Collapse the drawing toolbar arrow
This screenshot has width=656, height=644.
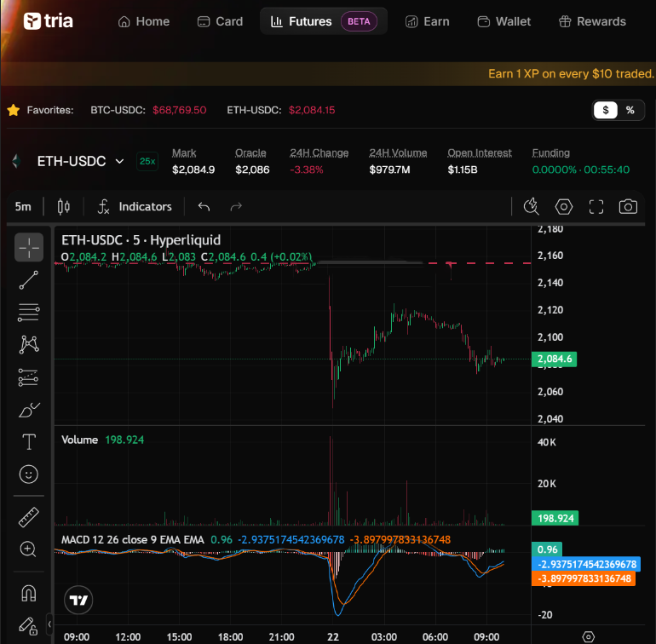[x=49, y=624]
